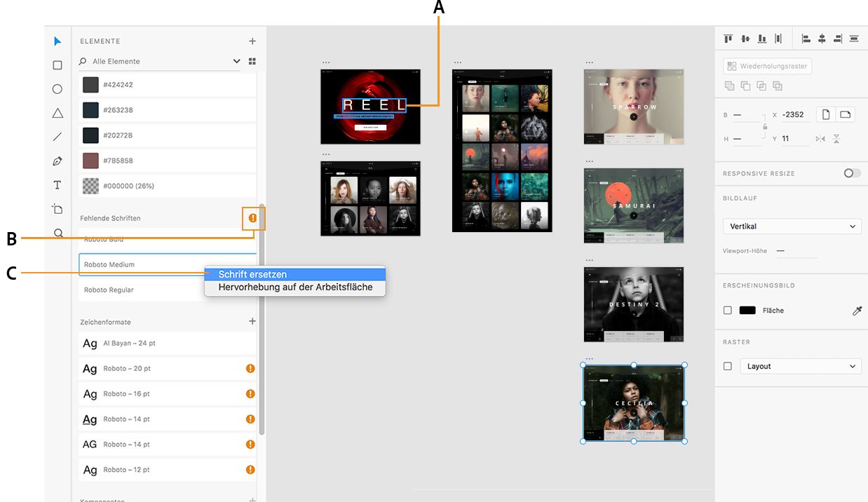Select the REEL text on artboard
Viewport: 868px width, 502px height.
pyautogui.click(x=374, y=105)
